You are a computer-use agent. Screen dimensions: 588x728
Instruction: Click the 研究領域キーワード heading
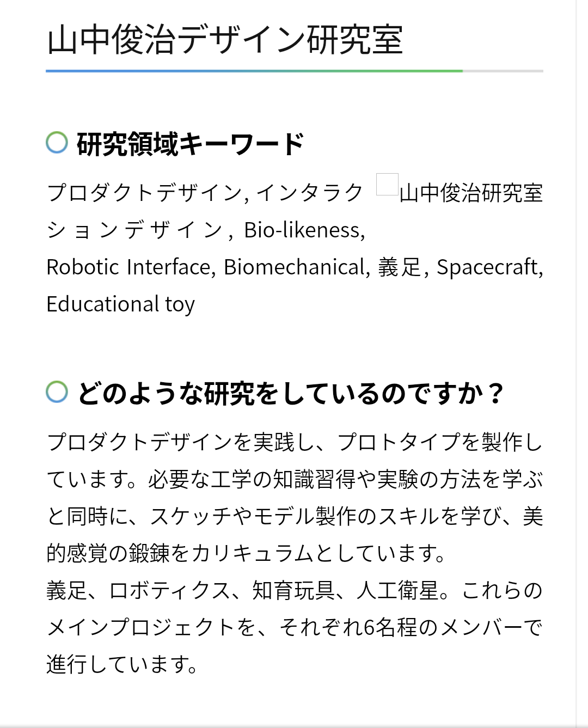(191, 144)
